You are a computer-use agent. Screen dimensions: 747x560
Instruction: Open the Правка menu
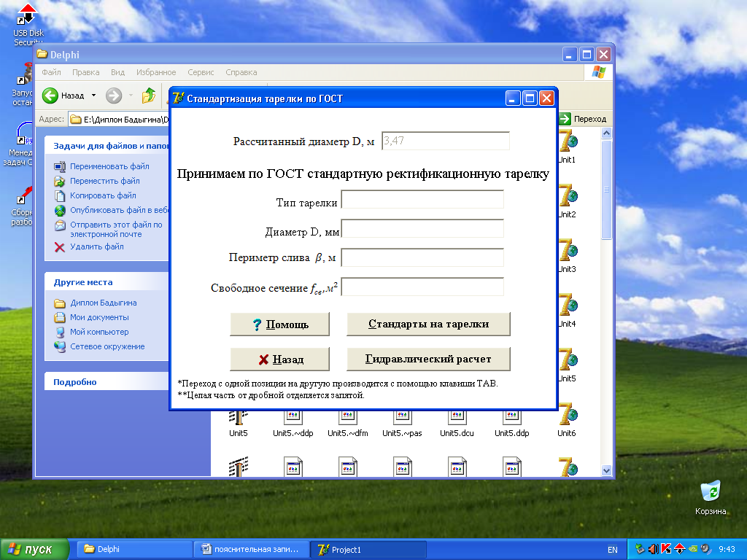86,72
